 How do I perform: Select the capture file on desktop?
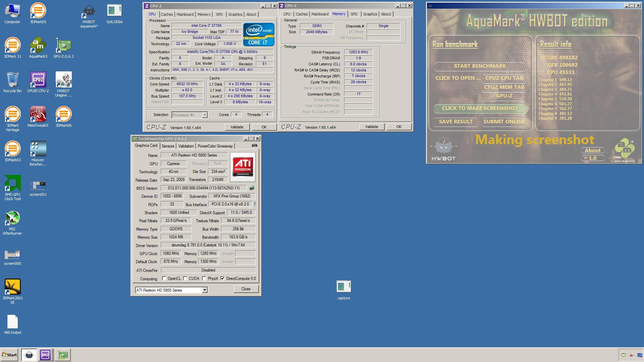(x=344, y=290)
